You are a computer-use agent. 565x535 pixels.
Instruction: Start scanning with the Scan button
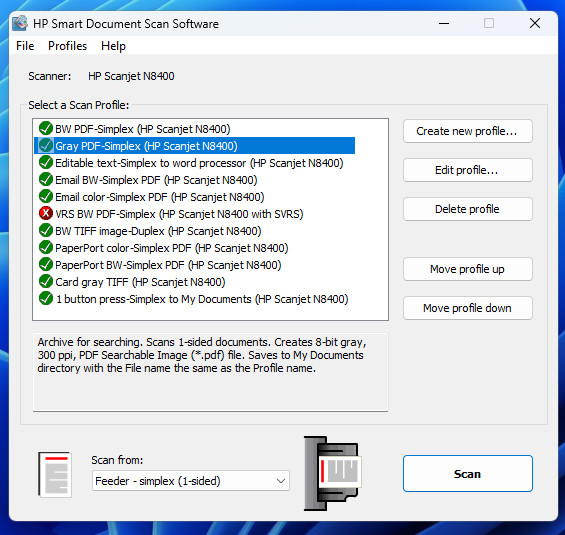pos(468,473)
